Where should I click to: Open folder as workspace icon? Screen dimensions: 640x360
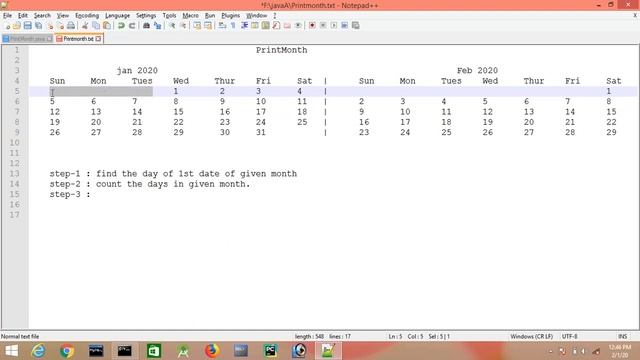point(287,26)
